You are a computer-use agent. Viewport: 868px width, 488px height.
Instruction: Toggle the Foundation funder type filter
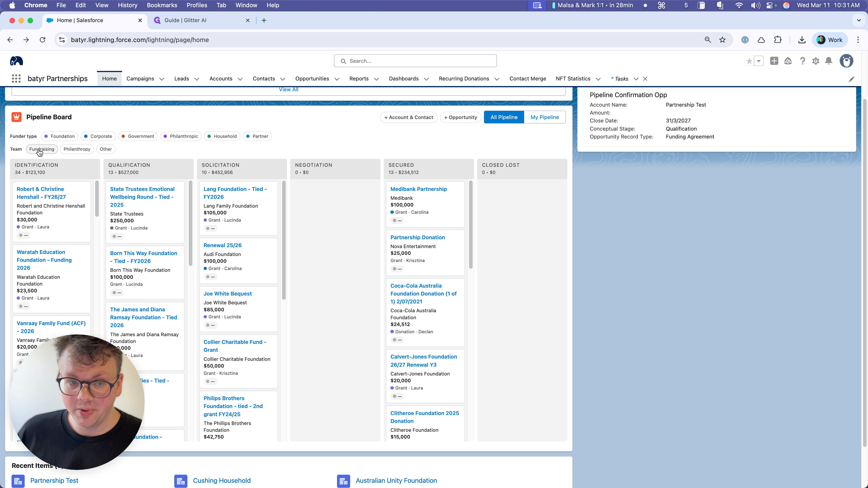[59, 136]
